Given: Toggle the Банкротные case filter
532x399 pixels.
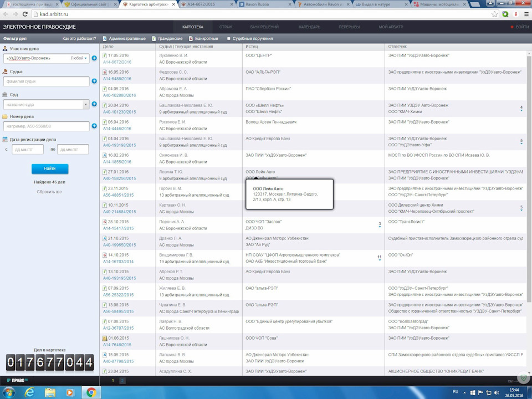Looking at the screenshot, I should [x=203, y=38].
